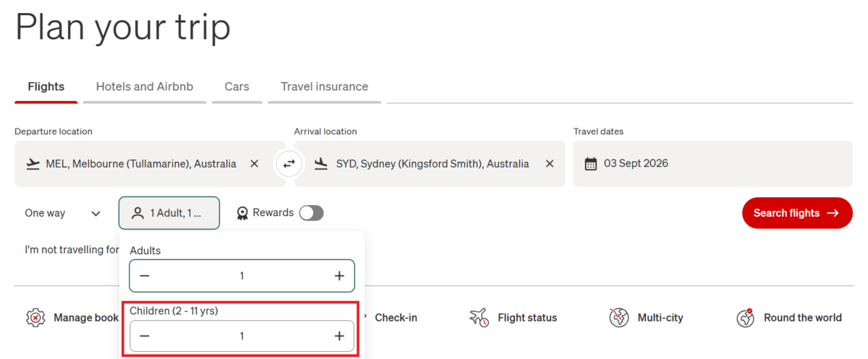
Task: Clear the Sydney arrival location
Action: pyautogui.click(x=550, y=164)
